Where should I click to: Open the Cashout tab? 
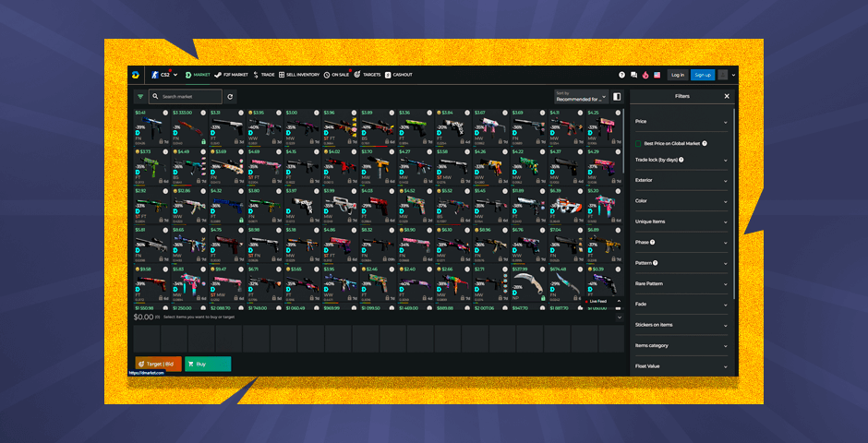tap(399, 75)
